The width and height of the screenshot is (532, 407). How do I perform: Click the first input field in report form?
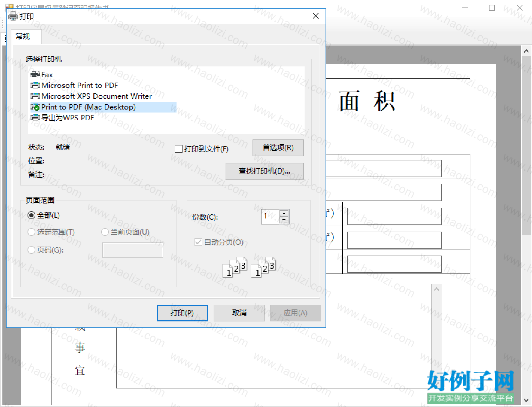click(x=384, y=168)
